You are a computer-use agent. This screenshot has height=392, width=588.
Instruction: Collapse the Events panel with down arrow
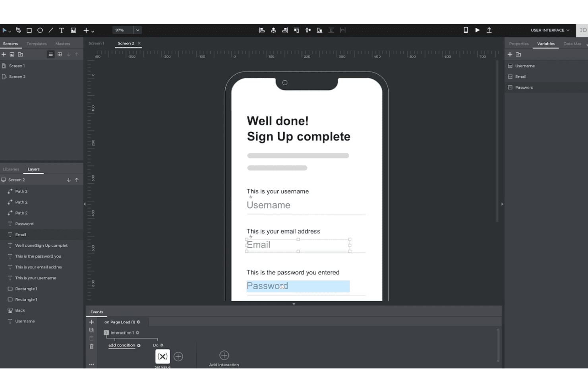tap(294, 304)
